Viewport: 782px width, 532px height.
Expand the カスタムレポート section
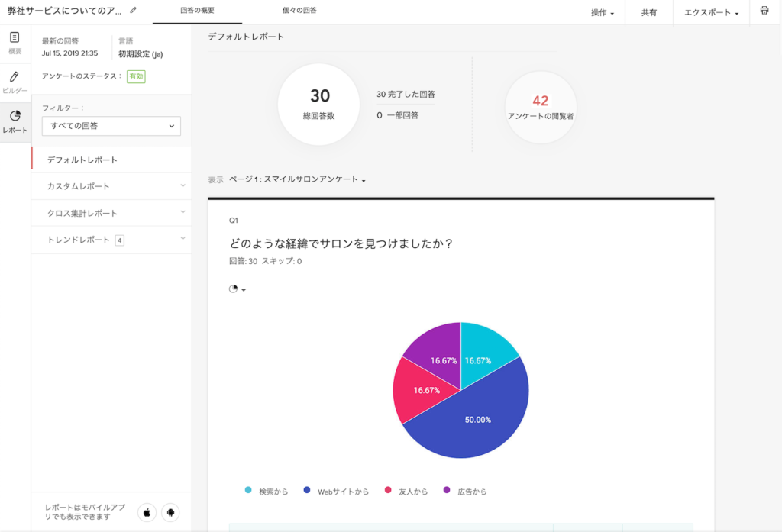coord(111,186)
